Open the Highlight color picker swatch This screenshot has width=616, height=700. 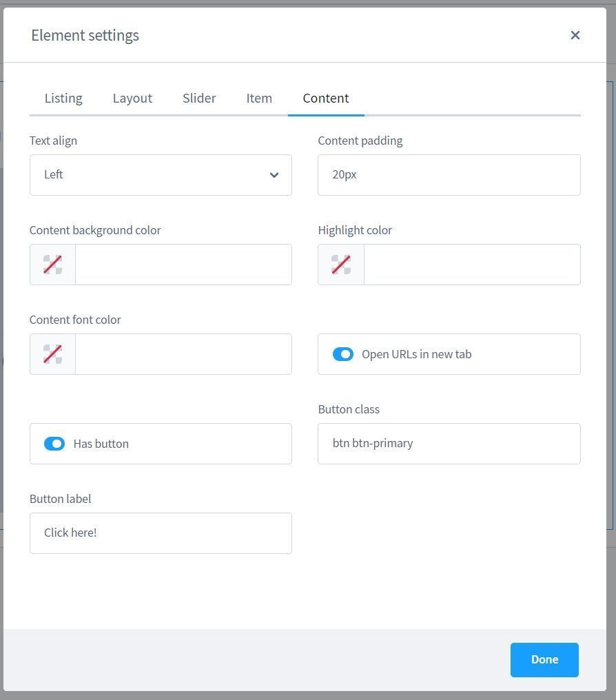click(341, 265)
